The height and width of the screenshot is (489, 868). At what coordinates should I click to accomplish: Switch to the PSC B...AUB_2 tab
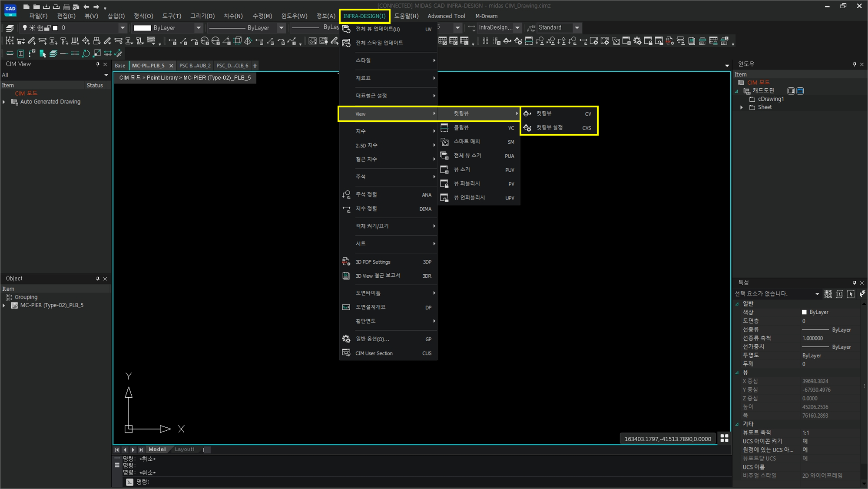pos(195,66)
